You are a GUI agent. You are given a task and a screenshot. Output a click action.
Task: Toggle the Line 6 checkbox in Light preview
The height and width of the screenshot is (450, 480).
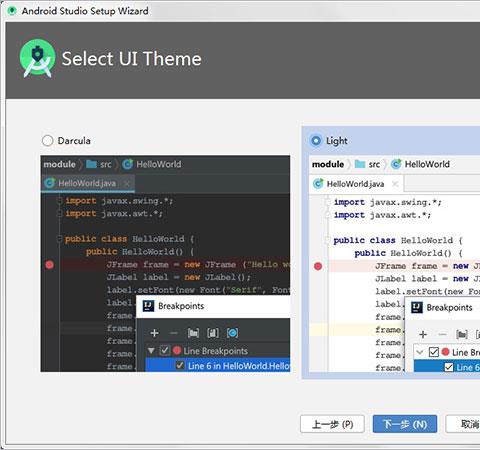pos(449,367)
